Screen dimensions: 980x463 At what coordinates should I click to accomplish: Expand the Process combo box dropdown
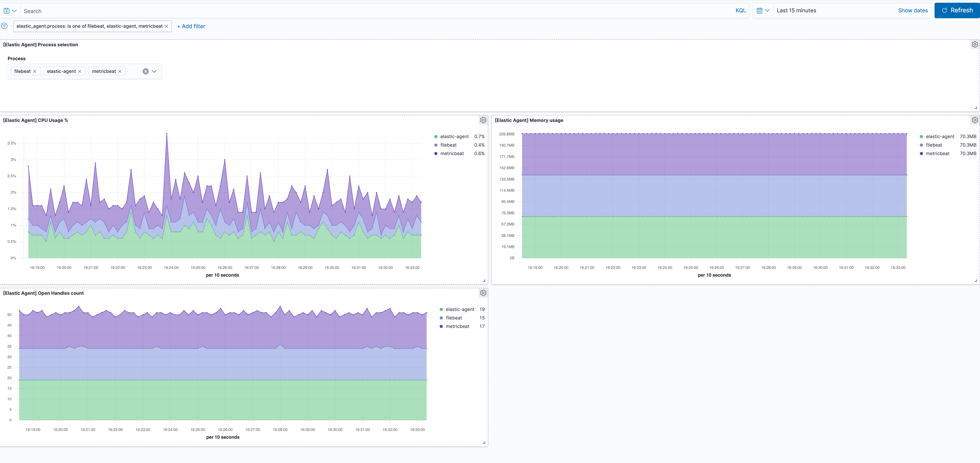pyautogui.click(x=154, y=71)
